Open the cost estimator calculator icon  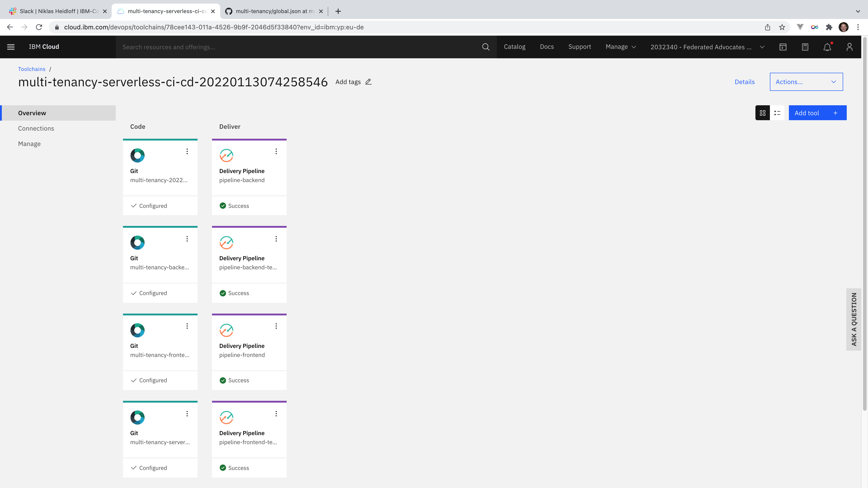point(805,47)
